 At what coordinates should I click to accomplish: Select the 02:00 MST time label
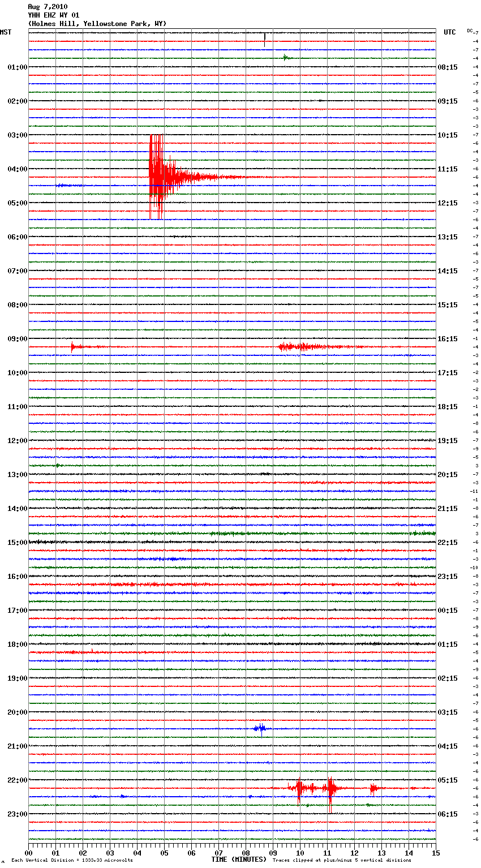(x=18, y=101)
